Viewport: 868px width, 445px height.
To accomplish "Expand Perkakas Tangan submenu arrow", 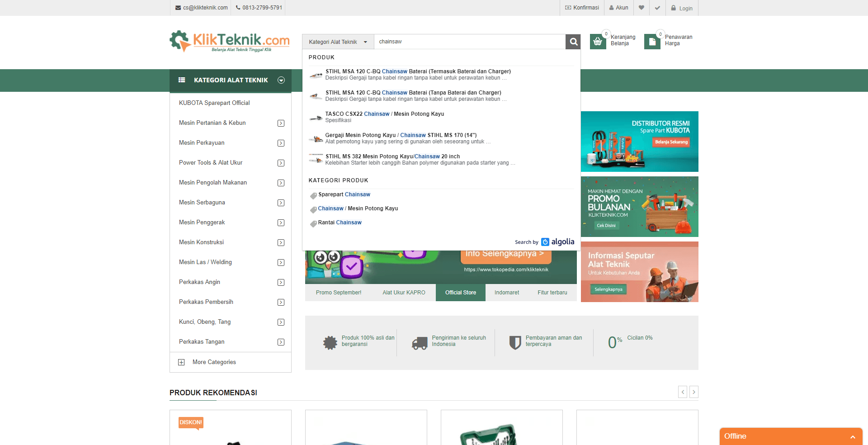I will 281,342.
